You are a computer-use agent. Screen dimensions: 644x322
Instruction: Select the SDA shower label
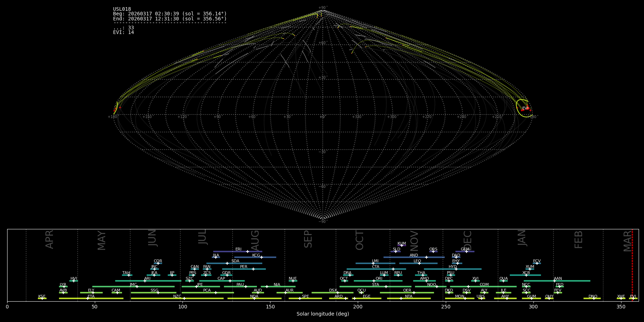coord(235,261)
